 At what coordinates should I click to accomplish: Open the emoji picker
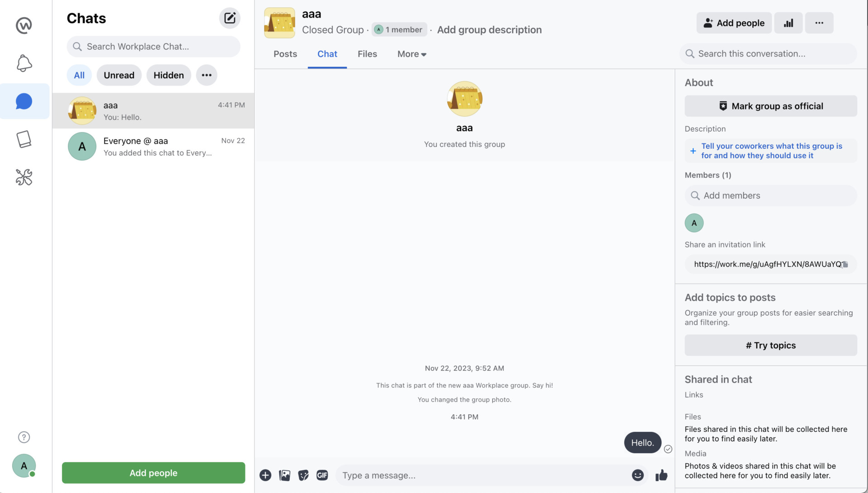click(x=637, y=475)
